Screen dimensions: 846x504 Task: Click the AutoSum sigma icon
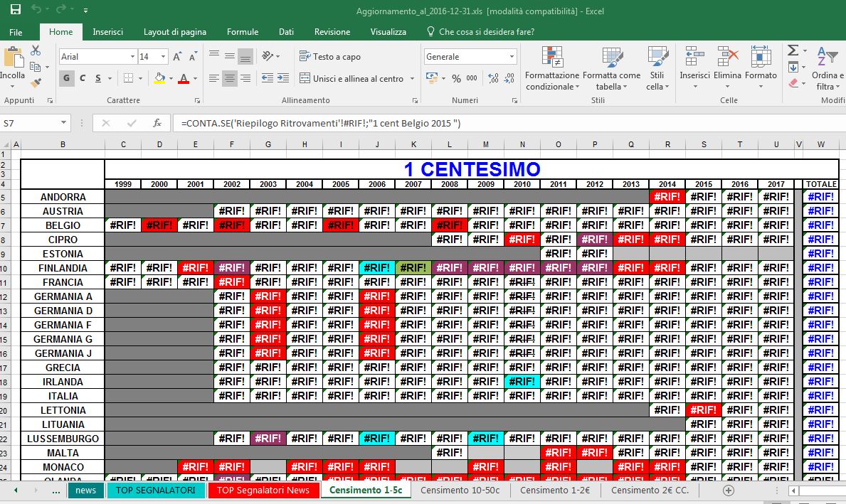coord(793,51)
